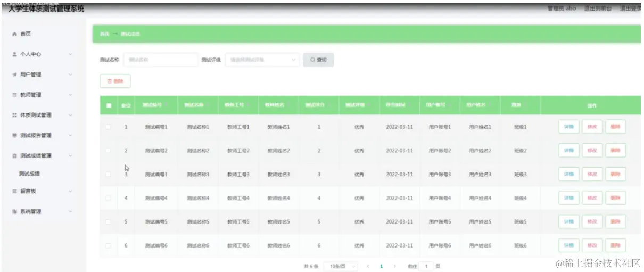Viewport: 644px width, 272px height.
Task: Expand 测试报告管理 sidebar chevron
Action: pos(70,135)
